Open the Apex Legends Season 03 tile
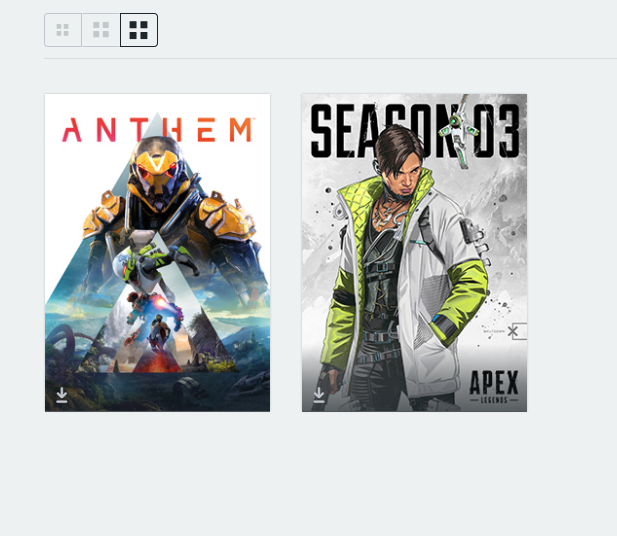Screen dimensions: 617x536 click(414, 253)
